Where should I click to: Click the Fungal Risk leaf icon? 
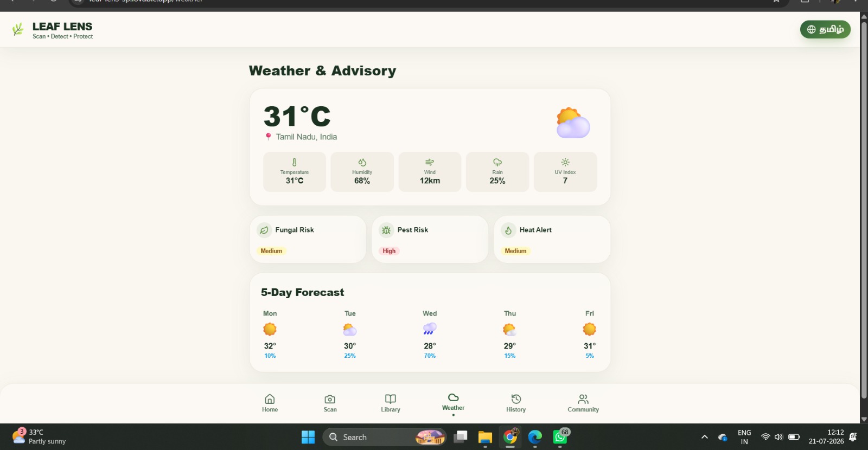[x=264, y=230]
